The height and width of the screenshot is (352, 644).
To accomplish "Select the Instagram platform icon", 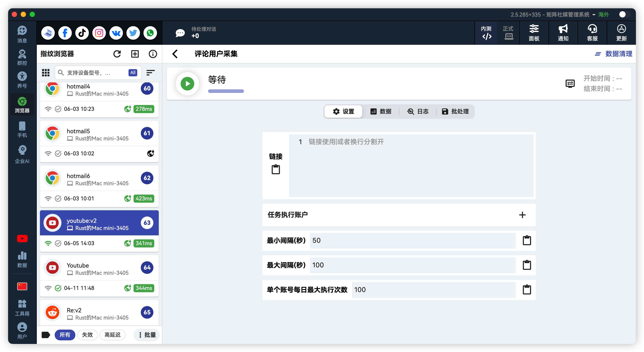I will click(x=99, y=33).
